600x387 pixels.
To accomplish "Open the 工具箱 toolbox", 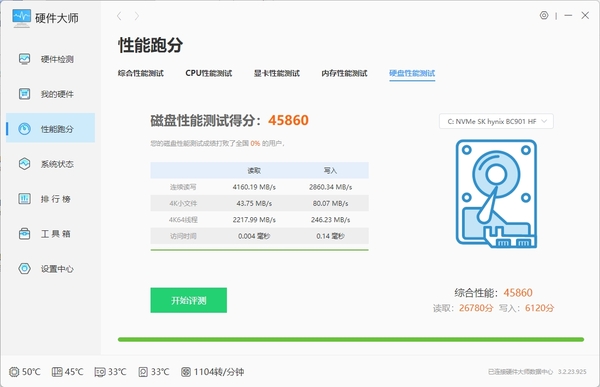I will (x=50, y=234).
